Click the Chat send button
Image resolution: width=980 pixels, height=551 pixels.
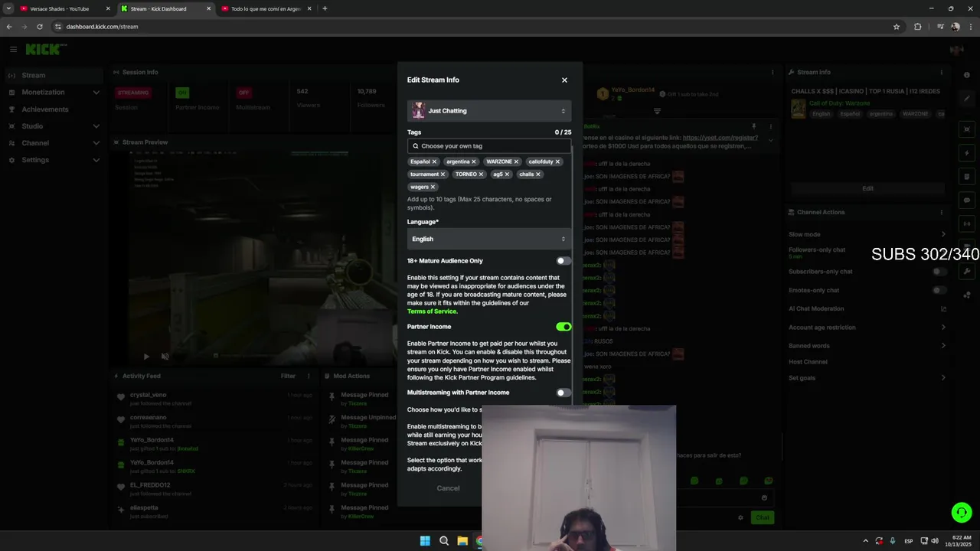(x=763, y=517)
